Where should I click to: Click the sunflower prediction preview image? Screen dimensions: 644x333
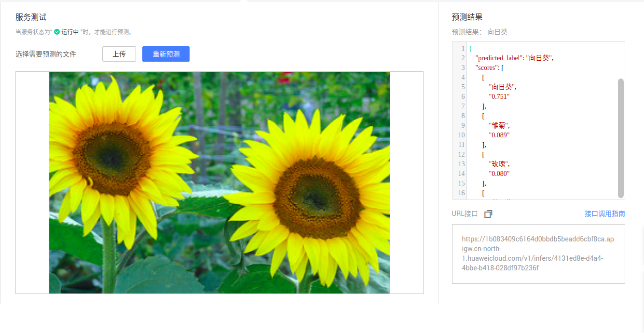point(219,182)
